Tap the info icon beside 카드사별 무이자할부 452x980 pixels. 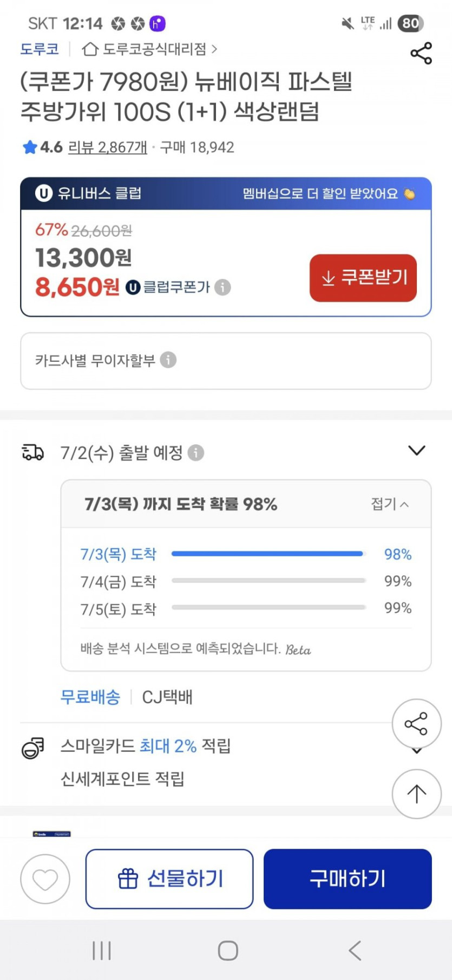pyautogui.click(x=168, y=360)
